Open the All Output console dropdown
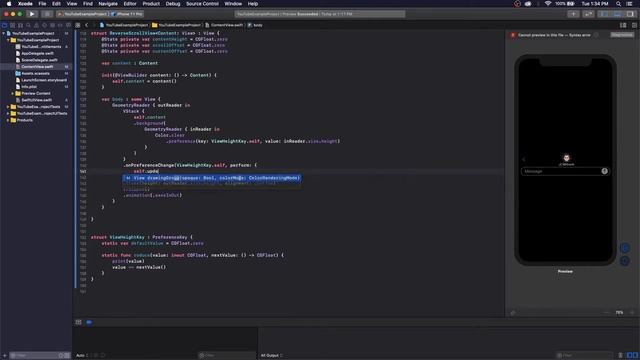The height and width of the screenshot is (360, 640). tap(272, 356)
